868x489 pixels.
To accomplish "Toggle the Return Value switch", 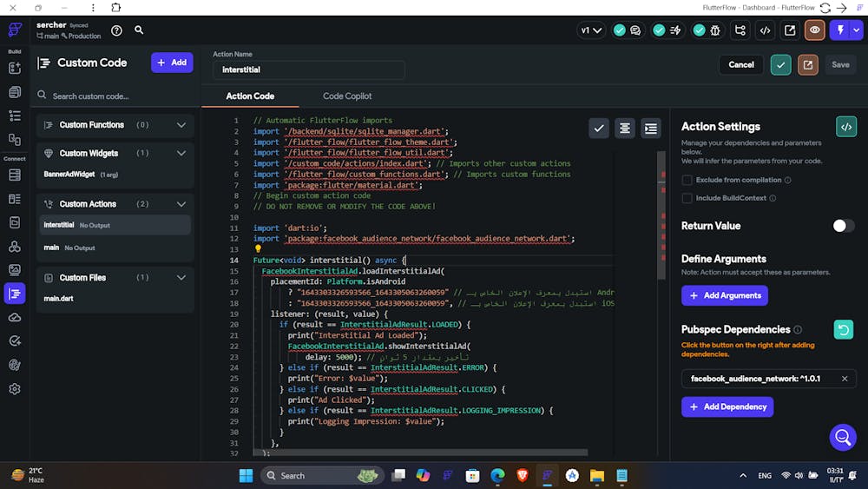I will point(843,226).
